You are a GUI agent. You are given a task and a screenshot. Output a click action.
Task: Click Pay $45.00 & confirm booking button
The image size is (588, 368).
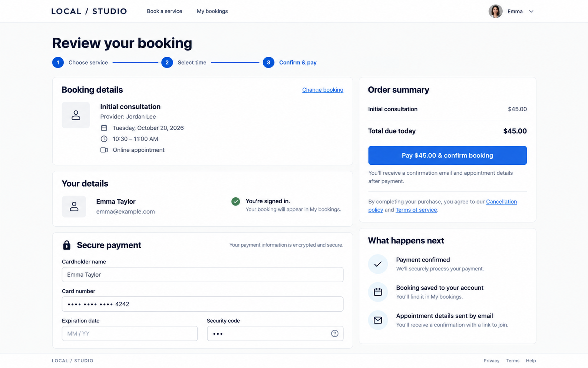point(447,155)
